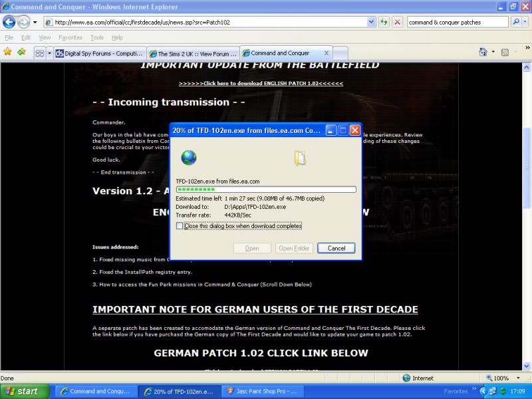Expand the address bar URL dropdown
The image size is (532, 399).
pyautogui.click(x=371, y=22)
